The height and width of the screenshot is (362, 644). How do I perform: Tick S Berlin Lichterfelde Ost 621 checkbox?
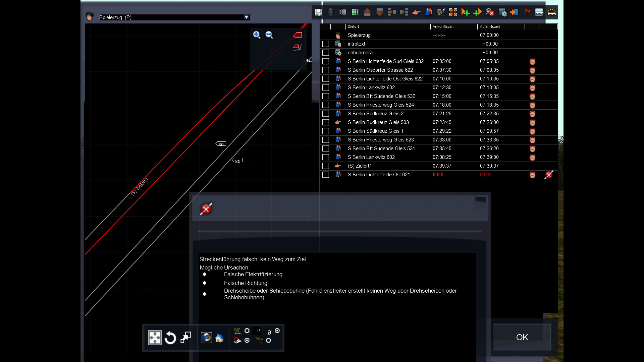325,175
